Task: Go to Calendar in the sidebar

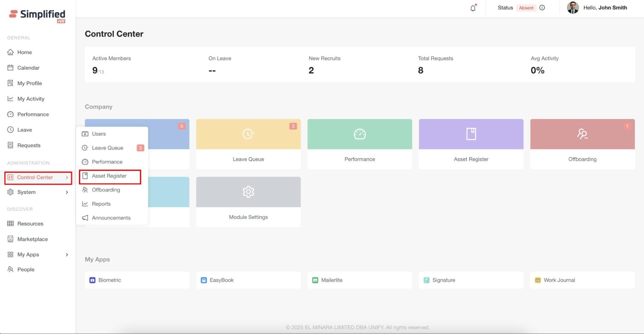Action: 28,68
